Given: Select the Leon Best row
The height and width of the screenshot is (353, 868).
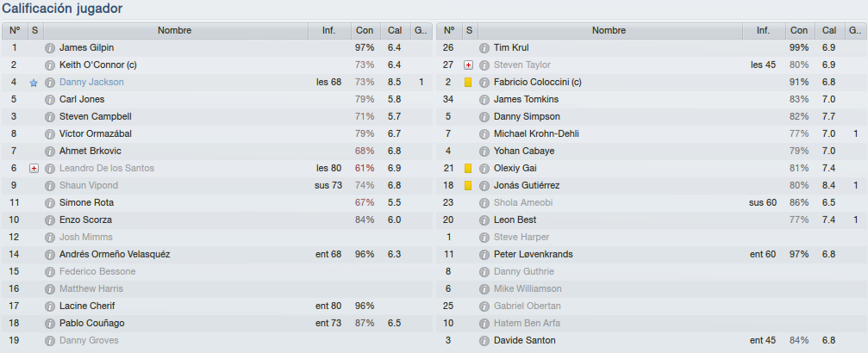Looking at the screenshot, I should tap(651, 220).
